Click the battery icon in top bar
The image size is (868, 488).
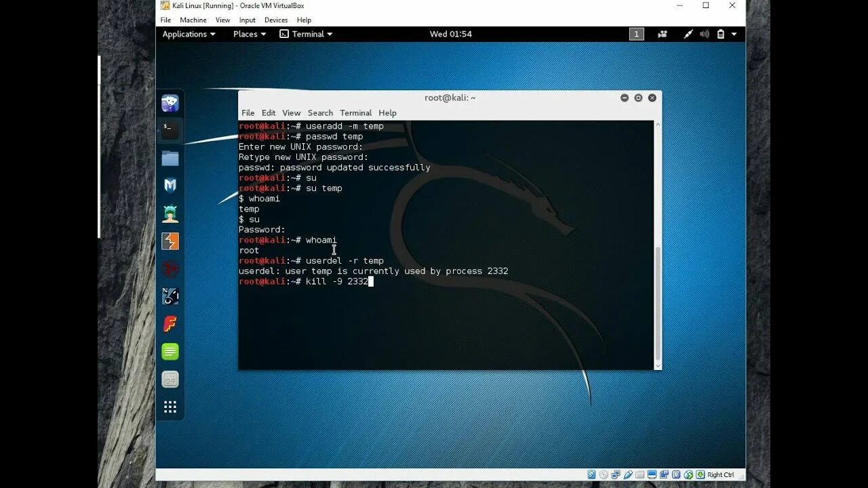(721, 34)
